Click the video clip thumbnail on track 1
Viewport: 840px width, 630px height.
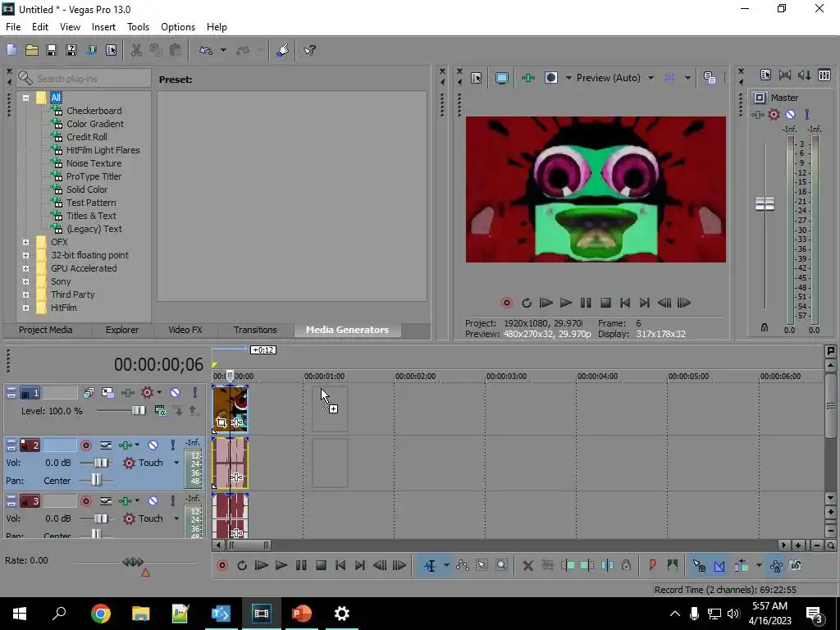231,409
